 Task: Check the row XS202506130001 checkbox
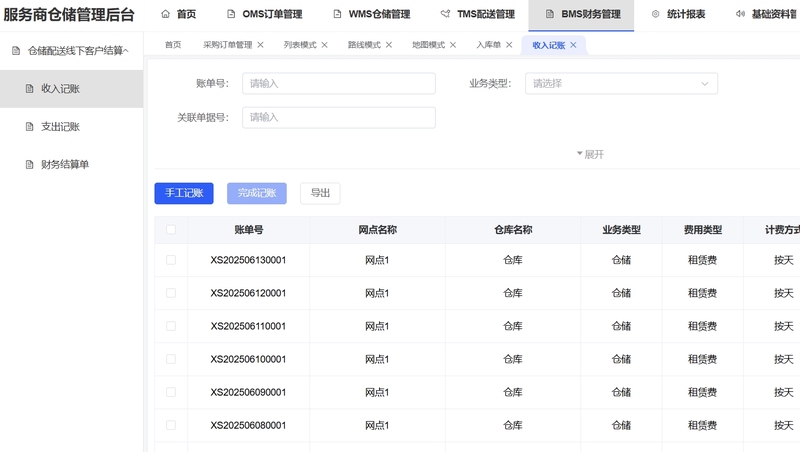pyautogui.click(x=171, y=260)
